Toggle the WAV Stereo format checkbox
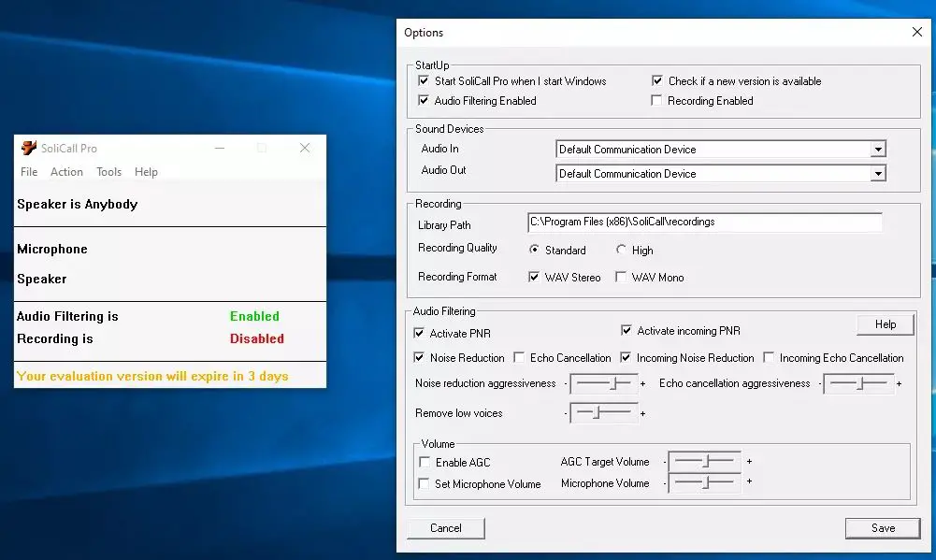936x560 pixels. pyautogui.click(x=534, y=277)
